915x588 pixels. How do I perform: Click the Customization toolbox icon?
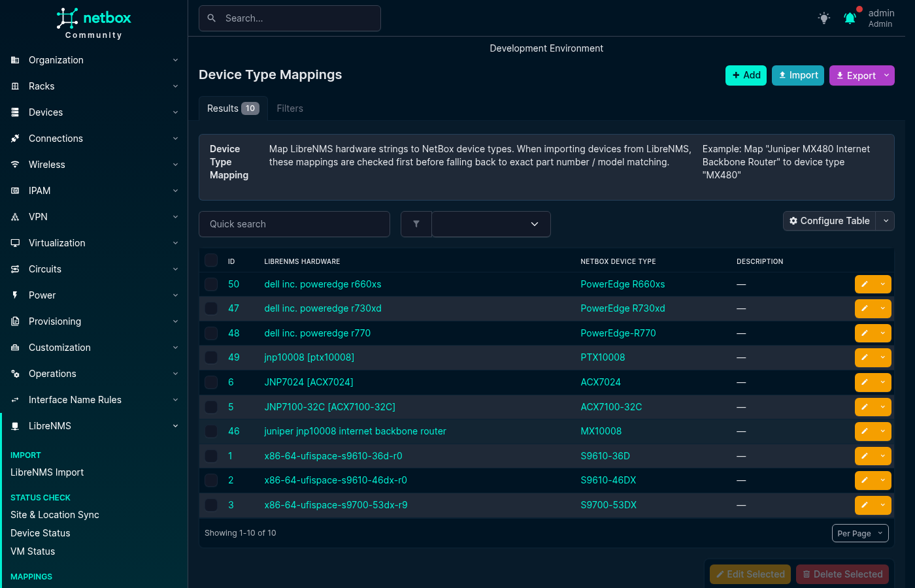[15, 348]
